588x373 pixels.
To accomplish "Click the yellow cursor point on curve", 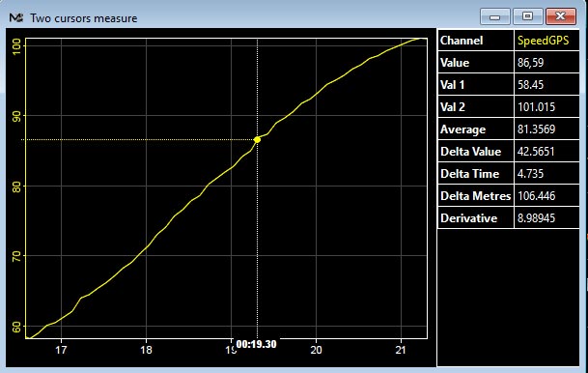I will 257,139.
